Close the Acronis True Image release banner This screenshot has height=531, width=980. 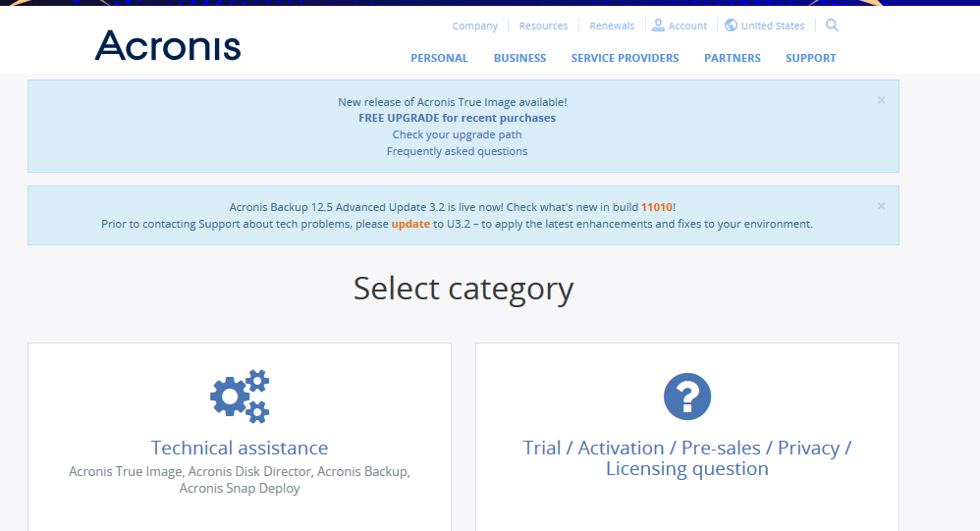[881, 100]
